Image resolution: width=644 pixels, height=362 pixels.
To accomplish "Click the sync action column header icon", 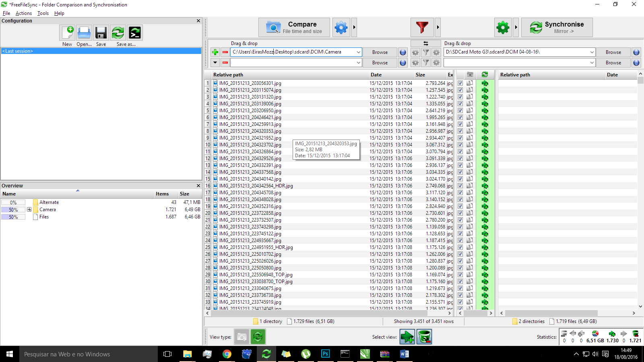I will point(485,75).
